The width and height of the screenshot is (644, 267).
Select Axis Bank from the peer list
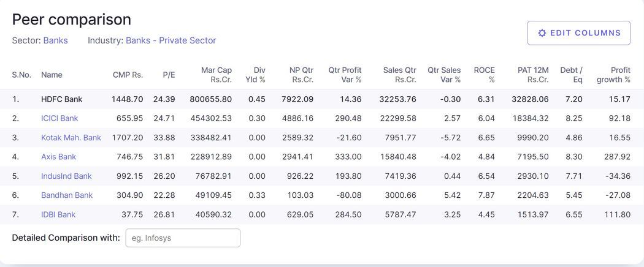pyautogui.click(x=58, y=157)
